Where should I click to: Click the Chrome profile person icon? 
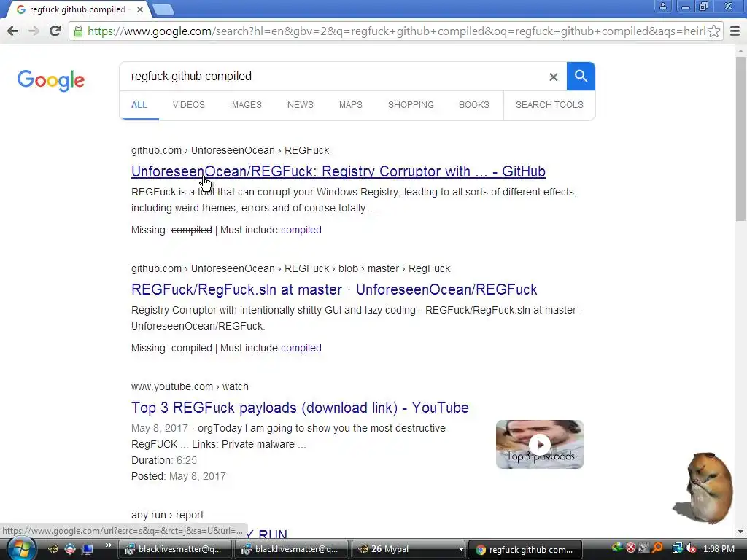[662, 6]
